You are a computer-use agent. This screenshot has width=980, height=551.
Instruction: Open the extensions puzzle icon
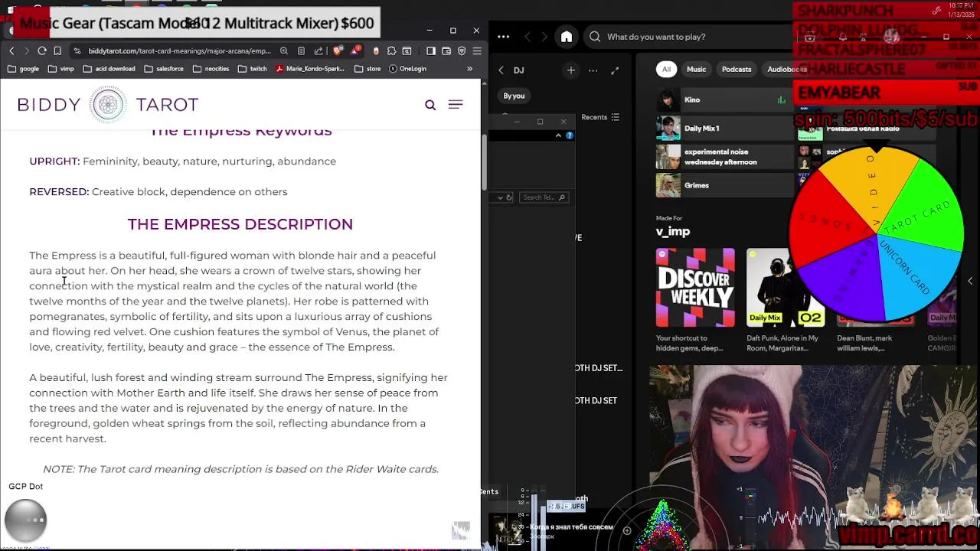(392, 51)
